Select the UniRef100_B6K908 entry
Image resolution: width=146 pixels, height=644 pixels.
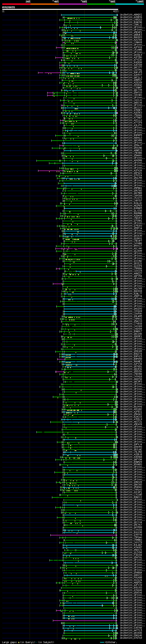click(x=131, y=291)
